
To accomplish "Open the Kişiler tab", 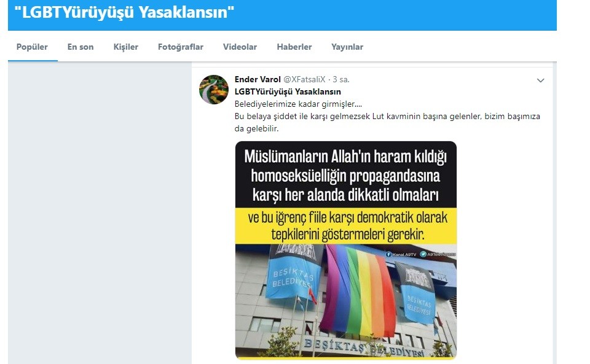I will pyautogui.click(x=125, y=47).
